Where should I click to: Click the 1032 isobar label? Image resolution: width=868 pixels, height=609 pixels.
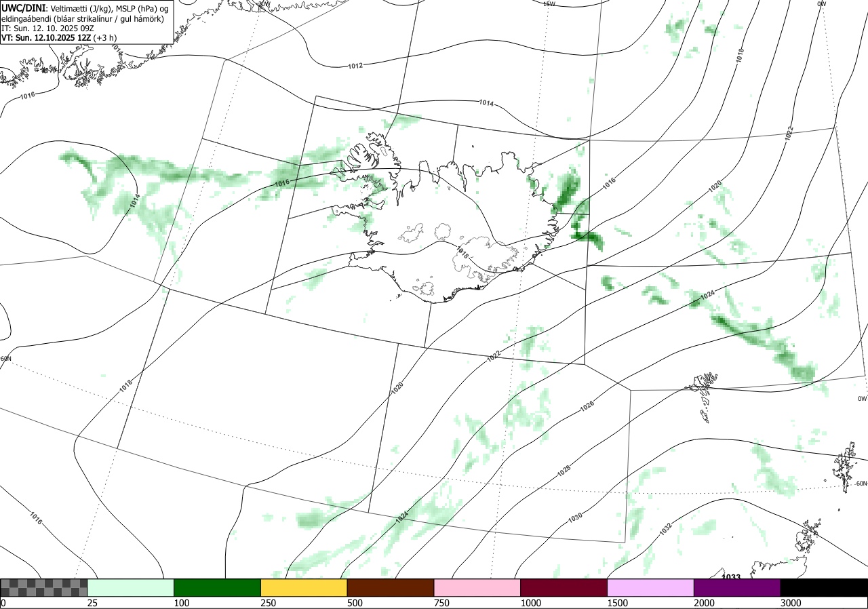coord(665,528)
